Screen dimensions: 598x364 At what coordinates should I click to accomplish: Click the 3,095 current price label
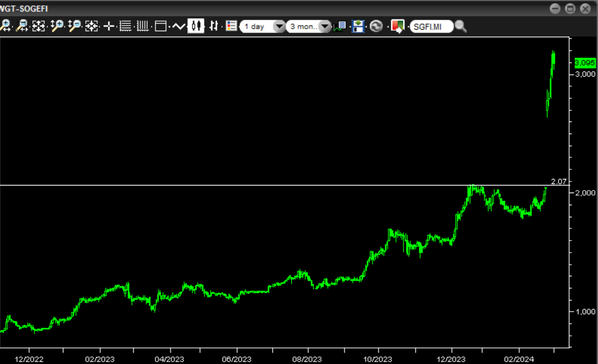585,63
